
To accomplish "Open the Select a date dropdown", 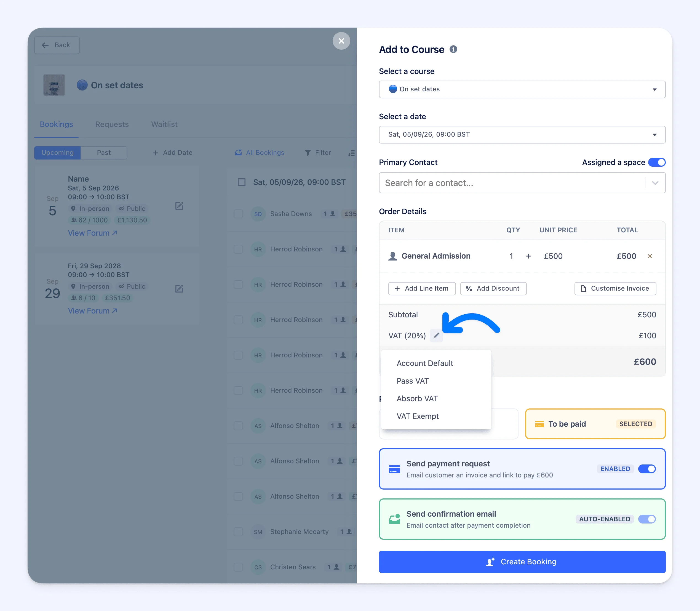I will point(522,135).
